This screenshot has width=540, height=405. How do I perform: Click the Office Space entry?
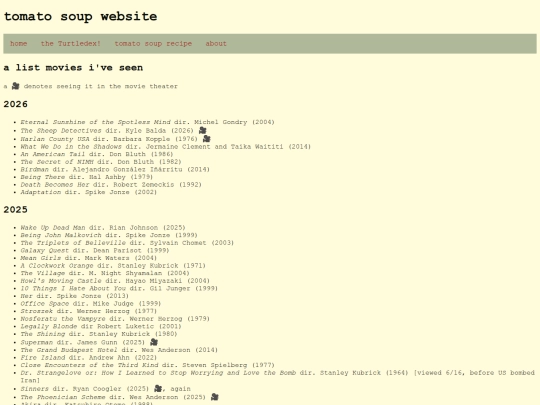click(x=91, y=303)
